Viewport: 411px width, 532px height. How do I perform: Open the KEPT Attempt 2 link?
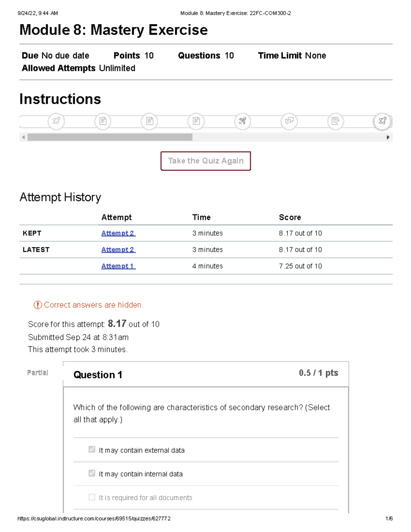coord(118,233)
